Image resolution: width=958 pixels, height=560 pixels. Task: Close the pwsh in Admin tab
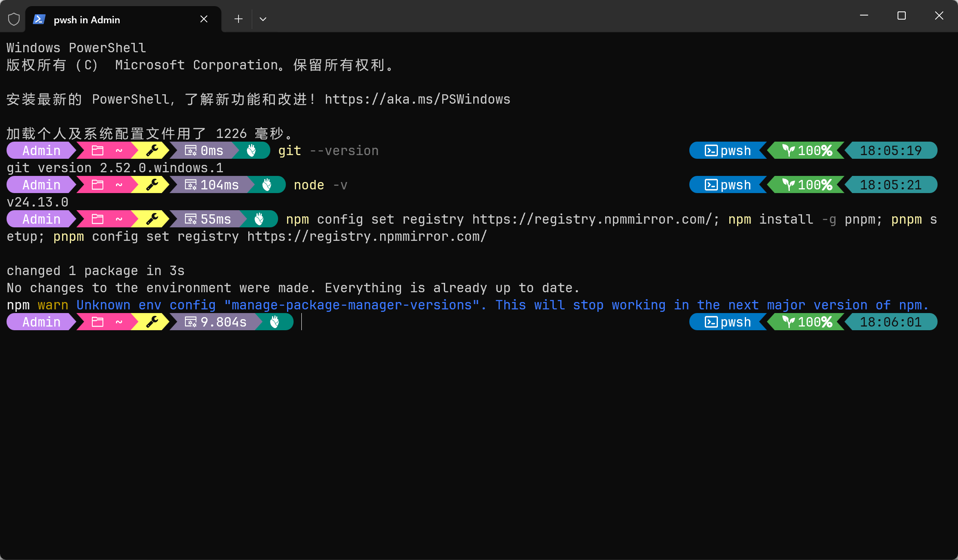tap(204, 19)
